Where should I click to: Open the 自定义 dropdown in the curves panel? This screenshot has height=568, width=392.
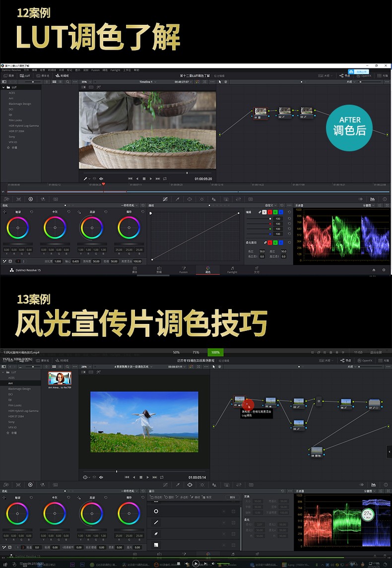(271, 205)
